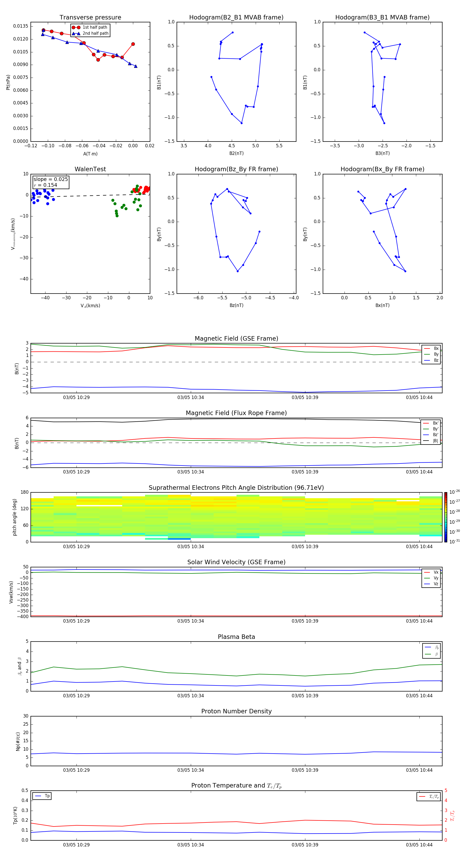
Task: Select the red "Te/Tp" legend entry
Action: [x=429, y=796]
